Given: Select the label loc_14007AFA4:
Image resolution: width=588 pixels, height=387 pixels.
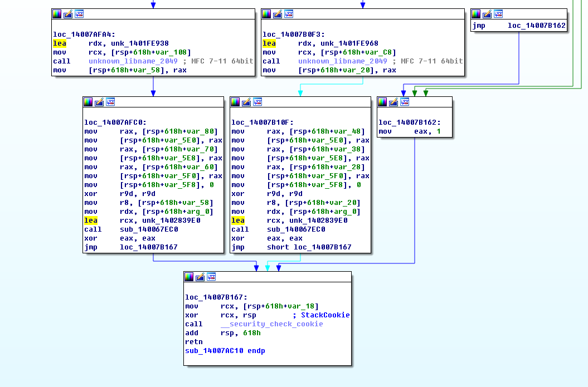Looking at the screenshot, I should [x=84, y=35].
